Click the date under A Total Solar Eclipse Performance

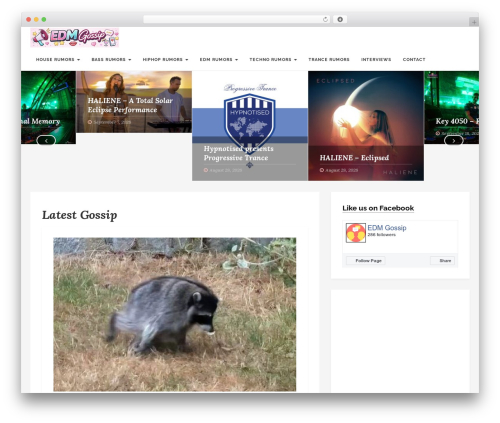pyautogui.click(x=112, y=122)
